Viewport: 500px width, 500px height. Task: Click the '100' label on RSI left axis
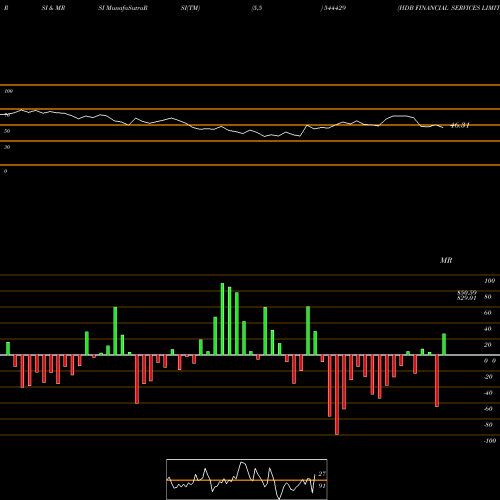[9, 91]
